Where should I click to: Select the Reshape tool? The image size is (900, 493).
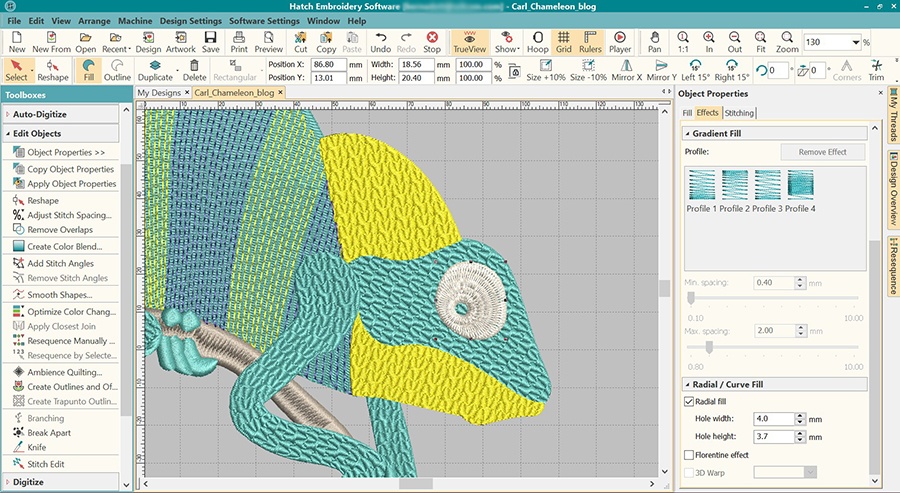53,69
